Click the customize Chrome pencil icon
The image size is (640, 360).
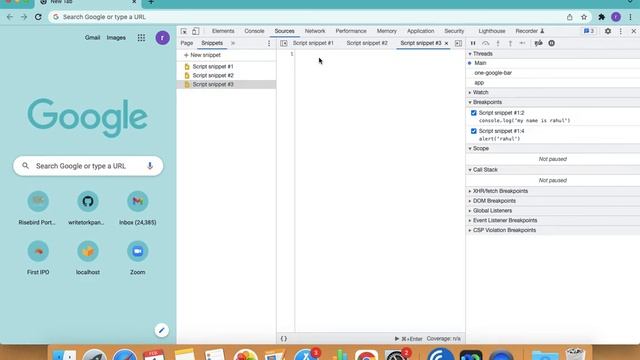click(x=161, y=330)
